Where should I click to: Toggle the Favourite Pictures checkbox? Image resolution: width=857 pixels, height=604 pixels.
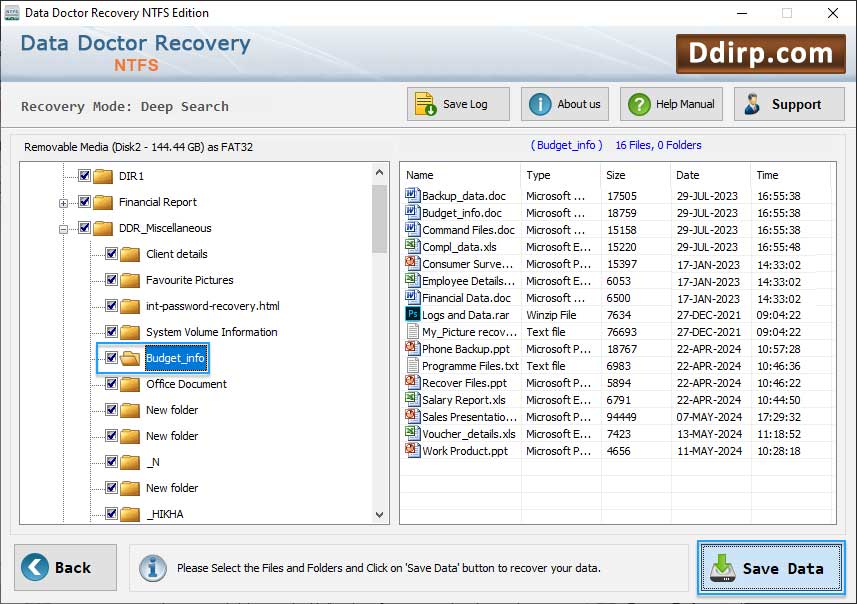tap(111, 279)
